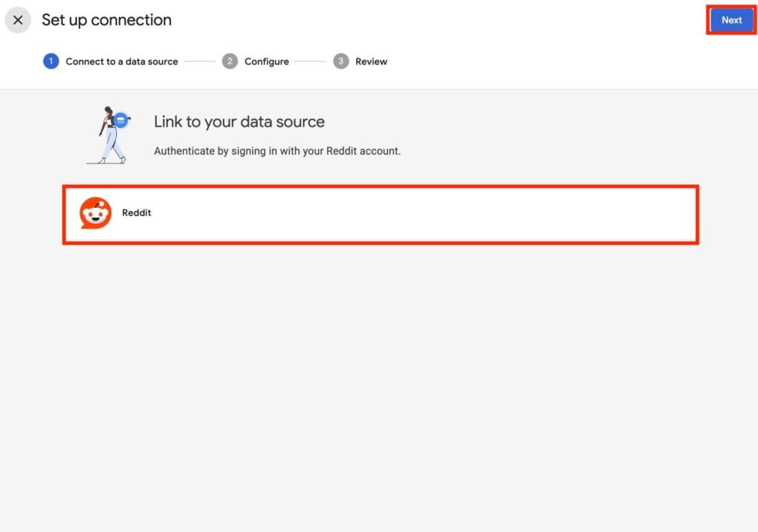Click the data source illustration graphic
The image size is (758, 532).
pos(108,135)
